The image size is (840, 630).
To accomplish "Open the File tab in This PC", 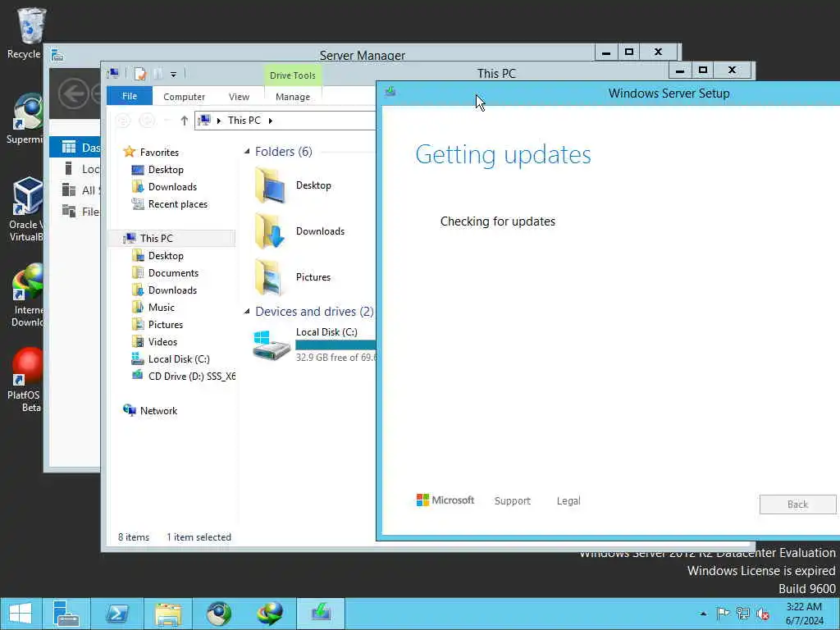I will 130,96.
